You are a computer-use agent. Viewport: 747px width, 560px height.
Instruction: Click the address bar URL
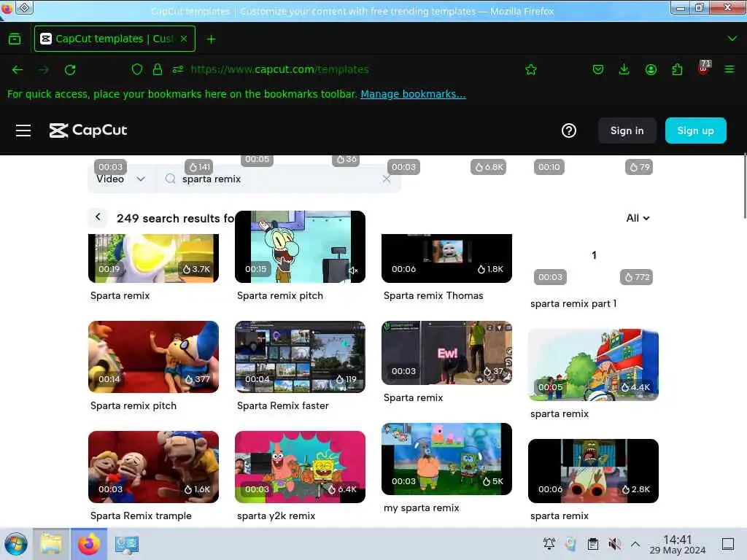(279, 69)
